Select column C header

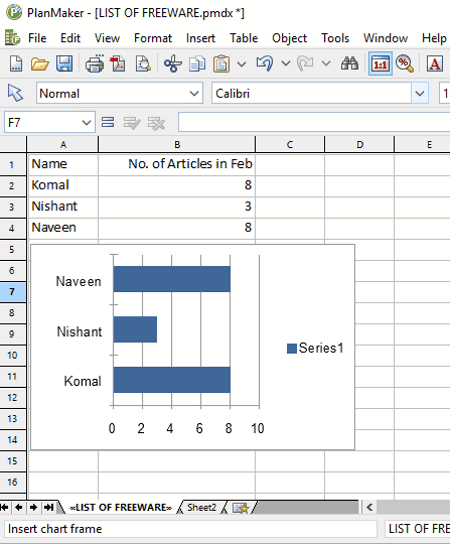coord(290,144)
